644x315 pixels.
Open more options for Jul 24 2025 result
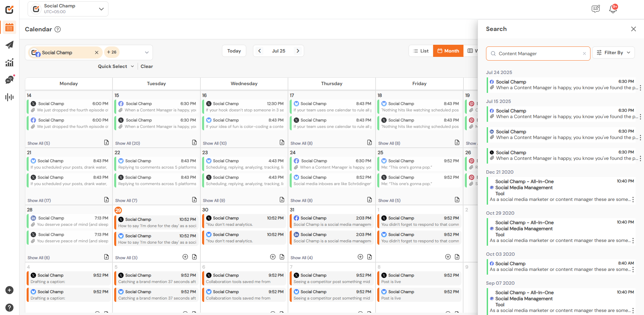[640, 88]
